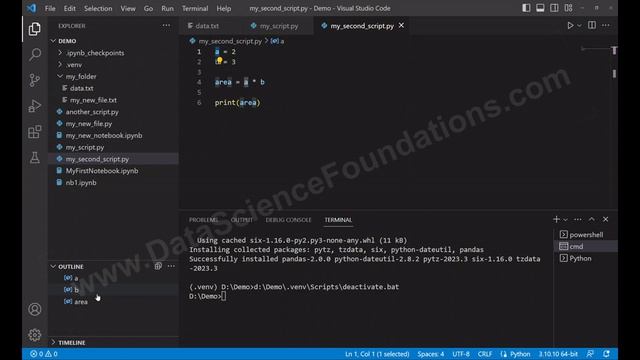Viewport: 640px width, 360px height.
Task: Open the Run and Debug view
Action: [35, 106]
